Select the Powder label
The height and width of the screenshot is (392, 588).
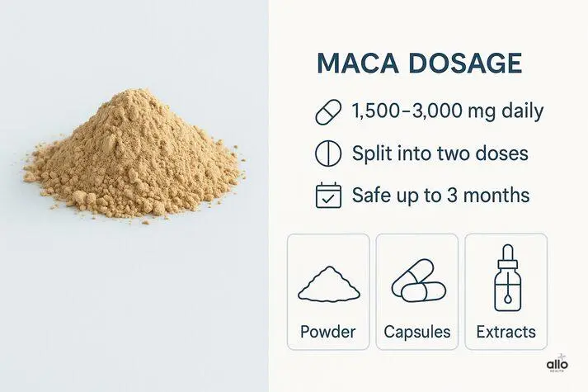coord(327,333)
